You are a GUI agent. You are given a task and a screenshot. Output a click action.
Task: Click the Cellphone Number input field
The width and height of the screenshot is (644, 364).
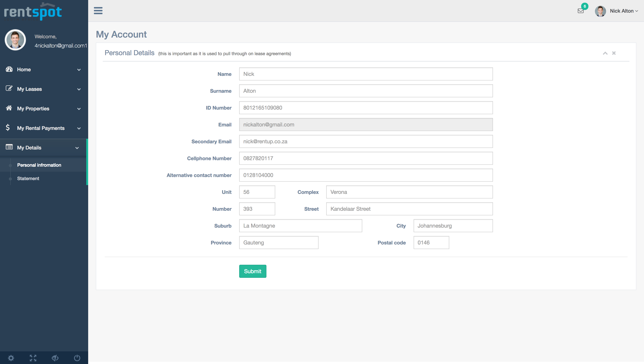[x=366, y=158]
